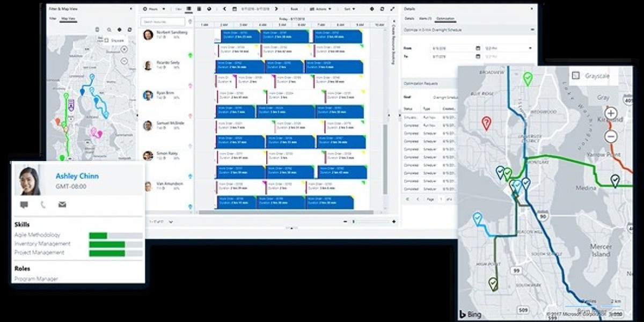Open the Items tab in the Details panel
The image size is (644, 322).
pyautogui.click(x=425, y=17)
